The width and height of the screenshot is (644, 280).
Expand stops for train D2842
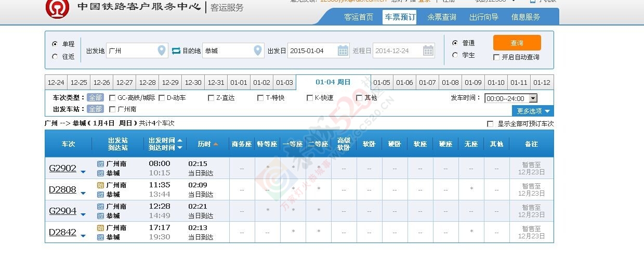pyautogui.click(x=83, y=236)
